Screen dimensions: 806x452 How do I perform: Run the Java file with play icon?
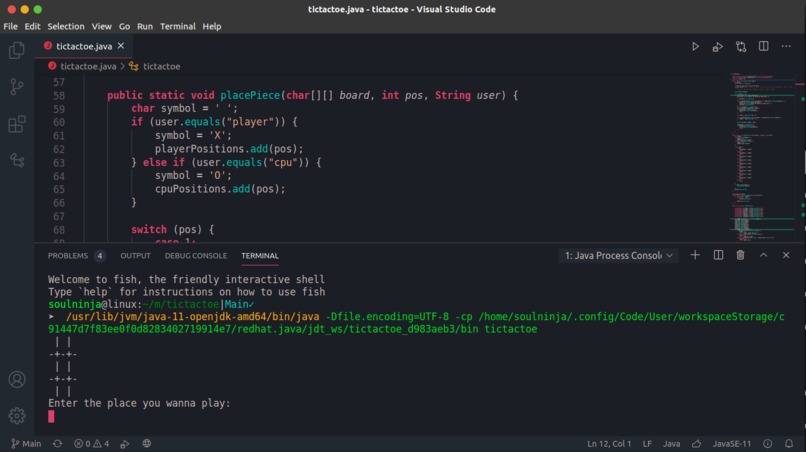click(x=695, y=46)
